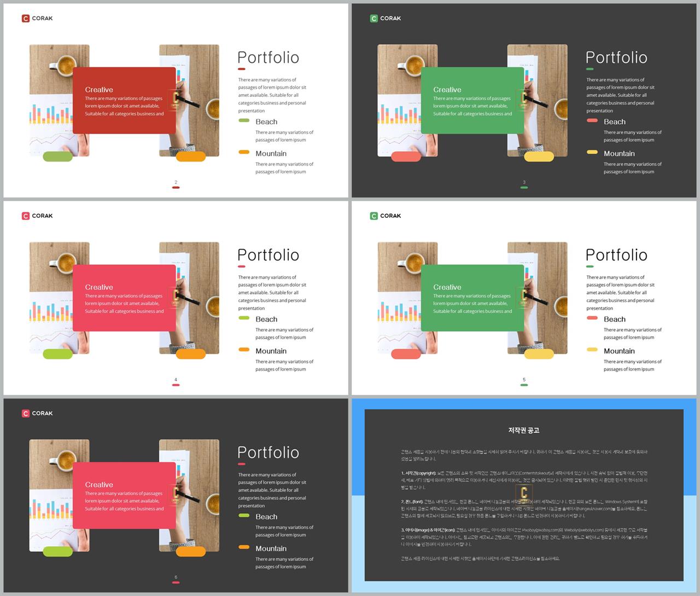Click page number 5 at the slide bottom

(x=524, y=380)
